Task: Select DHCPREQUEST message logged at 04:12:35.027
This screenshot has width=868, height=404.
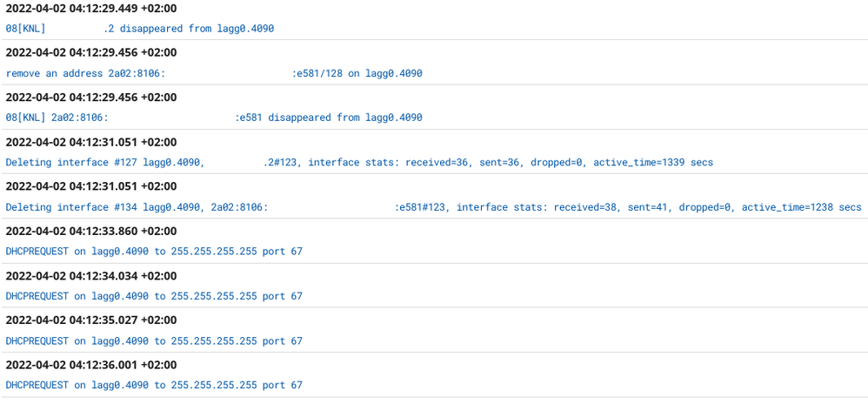Action: coord(154,341)
